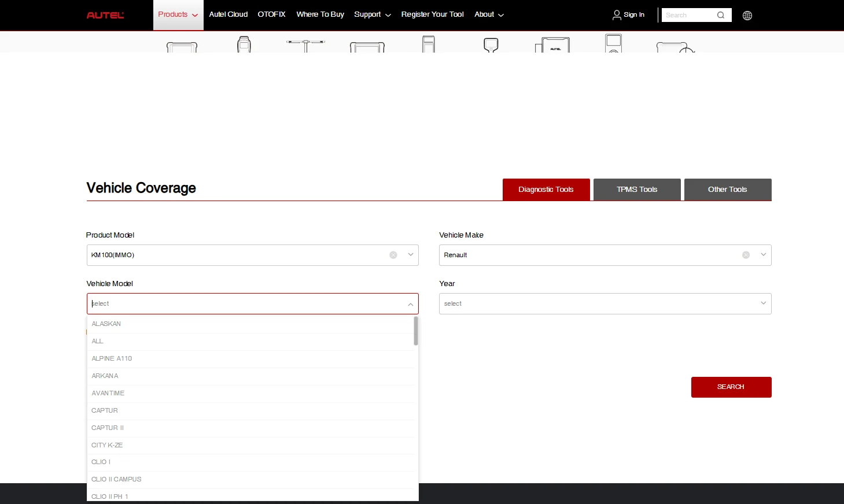Switch to the Other Tools tab
Image resolution: width=844 pixels, height=504 pixels.
point(728,190)
